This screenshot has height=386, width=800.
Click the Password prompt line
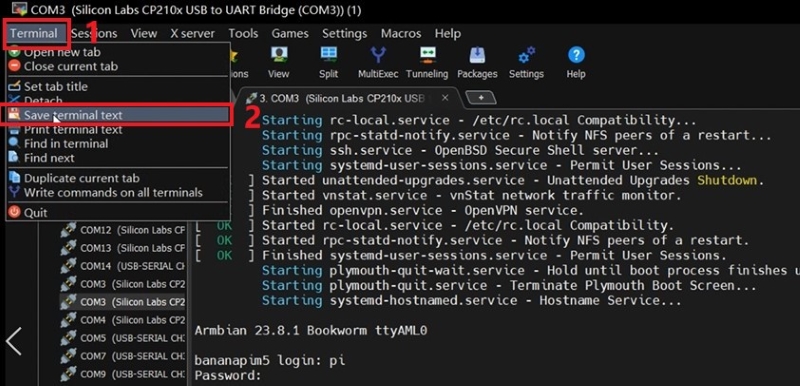[x=228, y=376]
